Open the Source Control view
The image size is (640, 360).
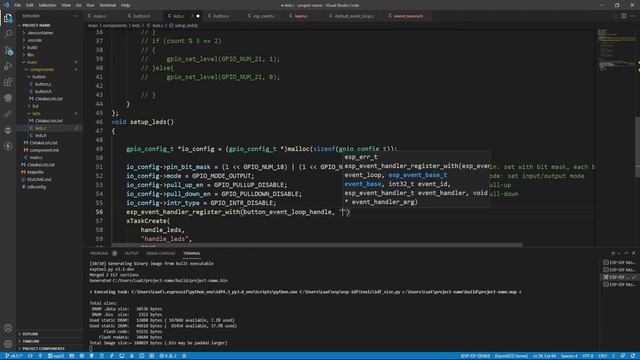[x=8, y=50]
